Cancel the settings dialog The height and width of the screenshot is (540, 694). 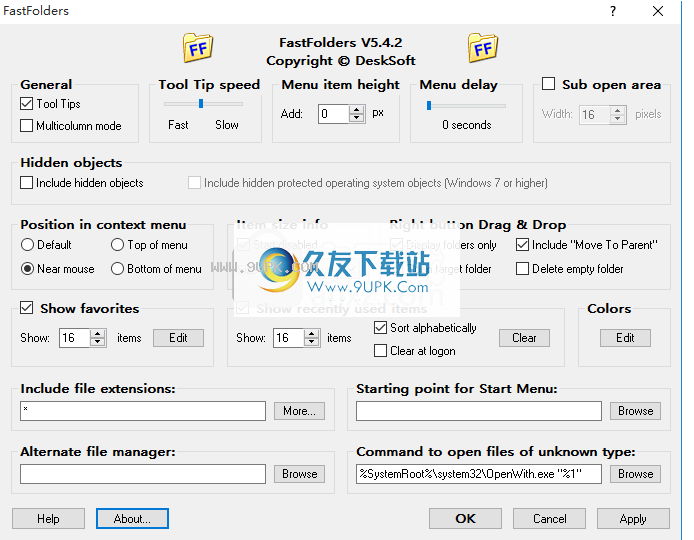tap(549, 519)
